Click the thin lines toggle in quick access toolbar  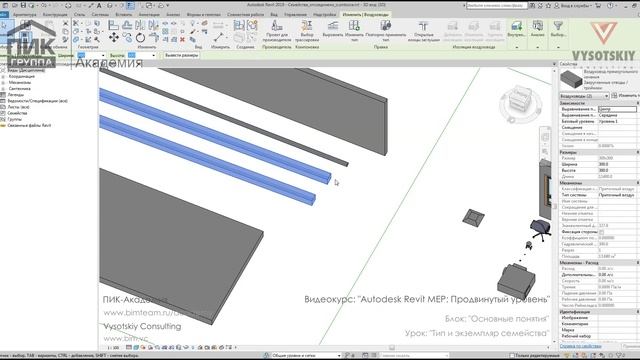(x=130, y=5)
